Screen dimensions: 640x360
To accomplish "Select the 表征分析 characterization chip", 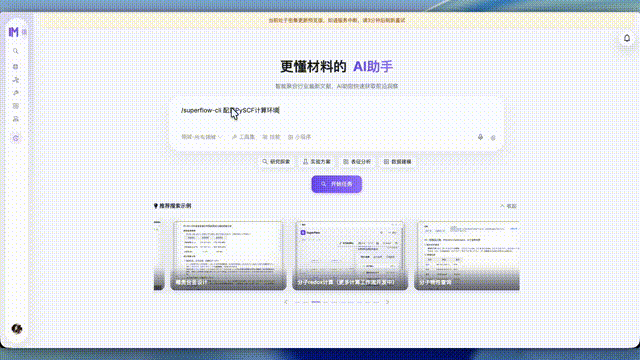I will coord(357,162).
